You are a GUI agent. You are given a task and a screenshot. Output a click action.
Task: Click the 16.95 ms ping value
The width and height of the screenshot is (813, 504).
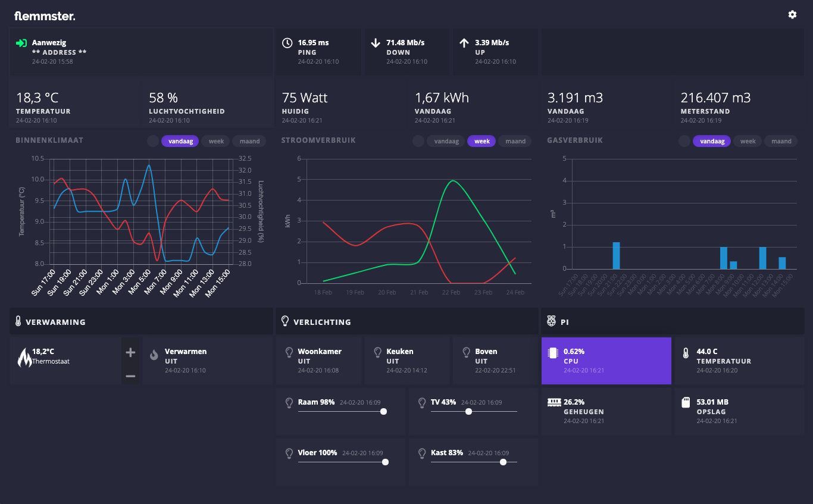click(x=313, y=43)
